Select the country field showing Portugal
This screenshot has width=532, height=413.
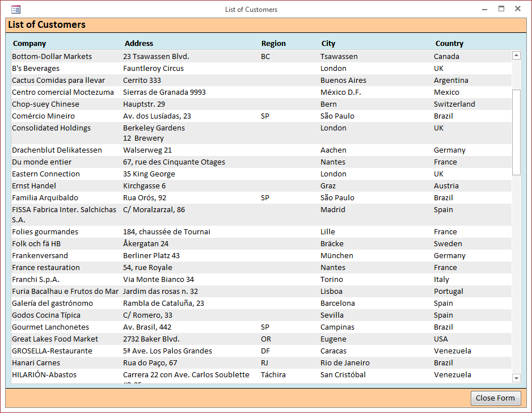pos(448,292)
